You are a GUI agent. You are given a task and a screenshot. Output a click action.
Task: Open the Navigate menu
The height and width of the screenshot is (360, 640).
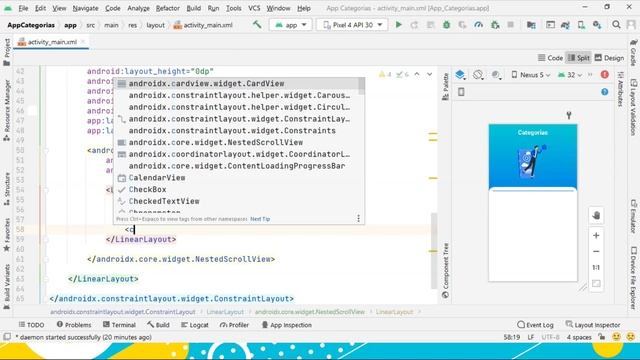85,8
